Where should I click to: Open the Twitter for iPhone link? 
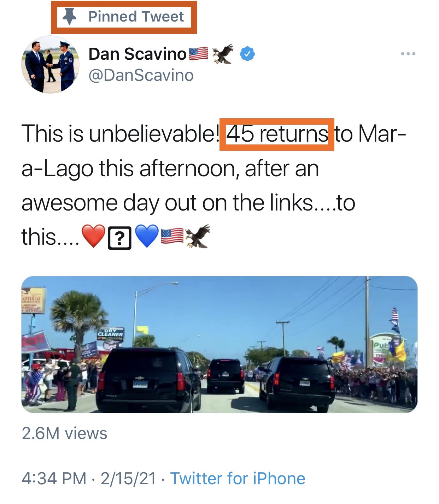(238, 479)
